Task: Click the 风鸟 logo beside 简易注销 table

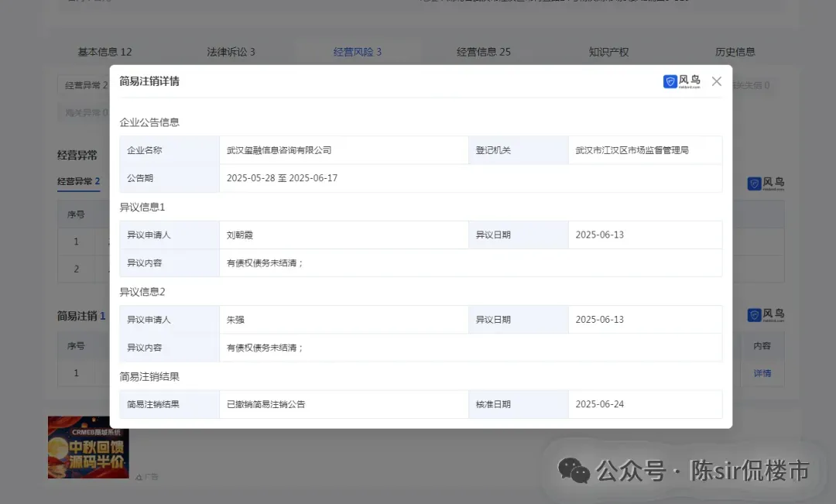Action: (766, 314)
